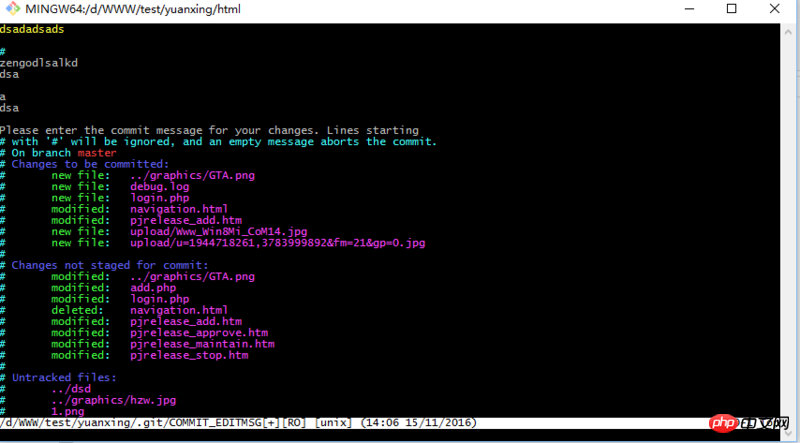800x443 pixels.
Task: Click the window title MINGW64:/d/WWW/test/yuanxing/html
Action: [x=133, y=9]
